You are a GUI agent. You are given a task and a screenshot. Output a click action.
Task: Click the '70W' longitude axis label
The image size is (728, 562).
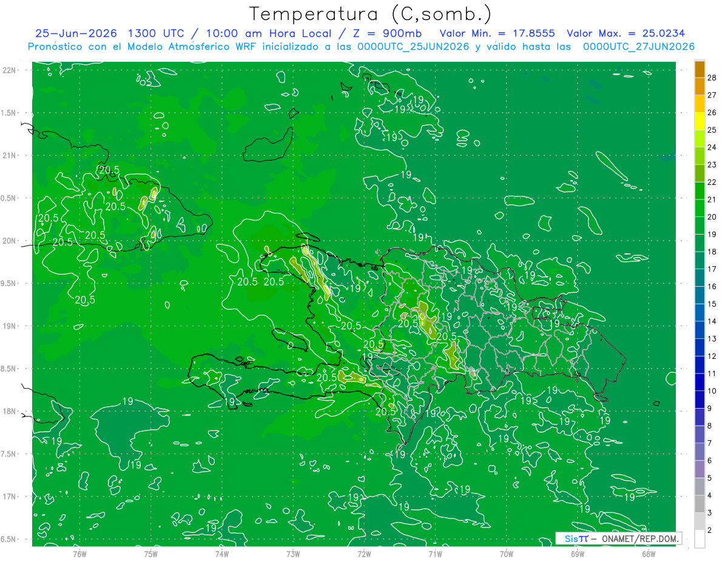coord(507,554)
